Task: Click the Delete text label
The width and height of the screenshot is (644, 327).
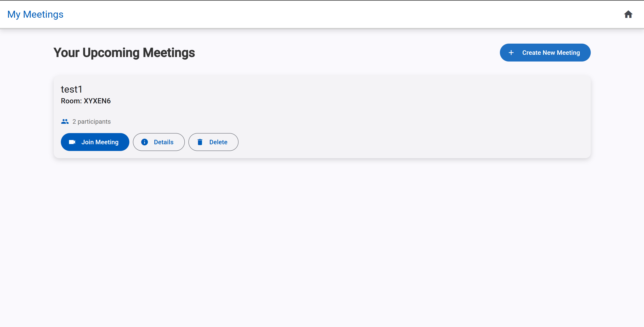Action: 218,142
